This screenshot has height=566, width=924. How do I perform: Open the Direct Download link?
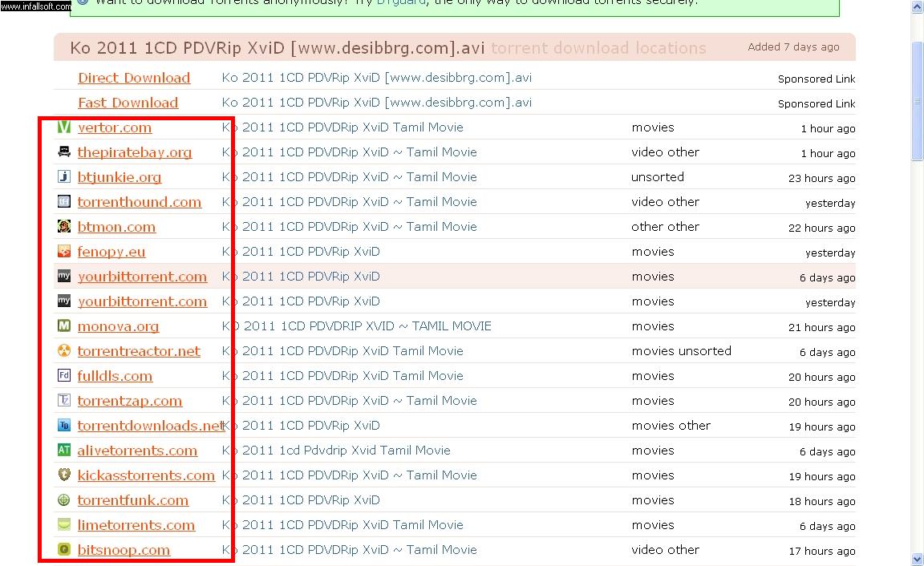coord(134,78)
